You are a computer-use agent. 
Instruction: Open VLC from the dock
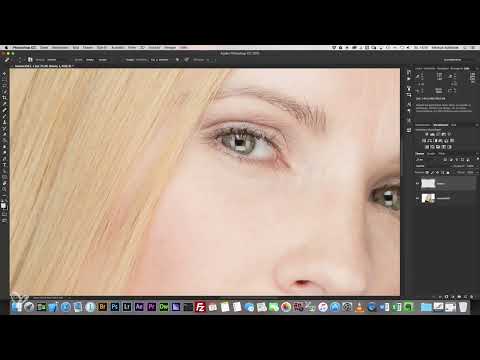359,307
